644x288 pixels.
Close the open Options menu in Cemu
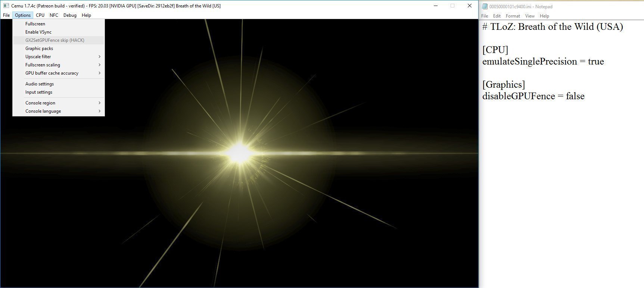pos(23,15)
